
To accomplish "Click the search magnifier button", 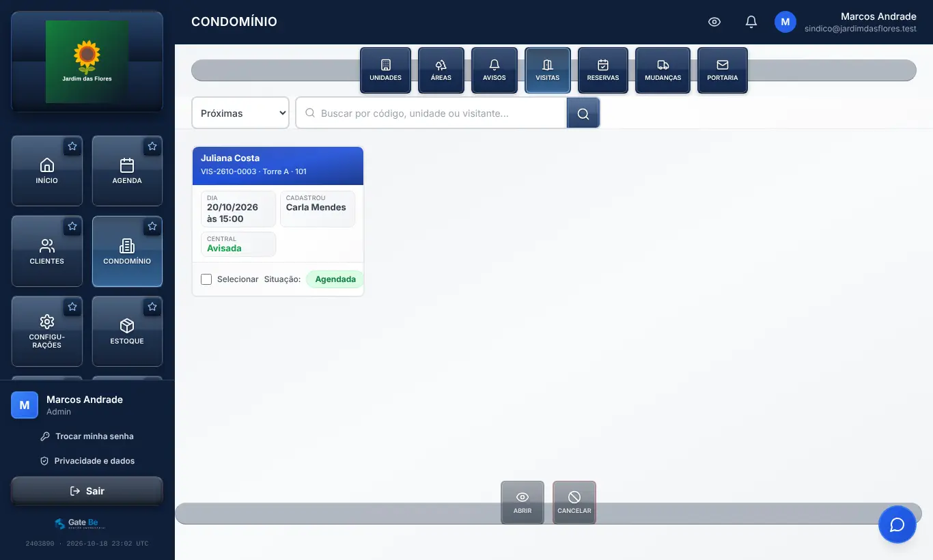I will [x=583, y=113].
